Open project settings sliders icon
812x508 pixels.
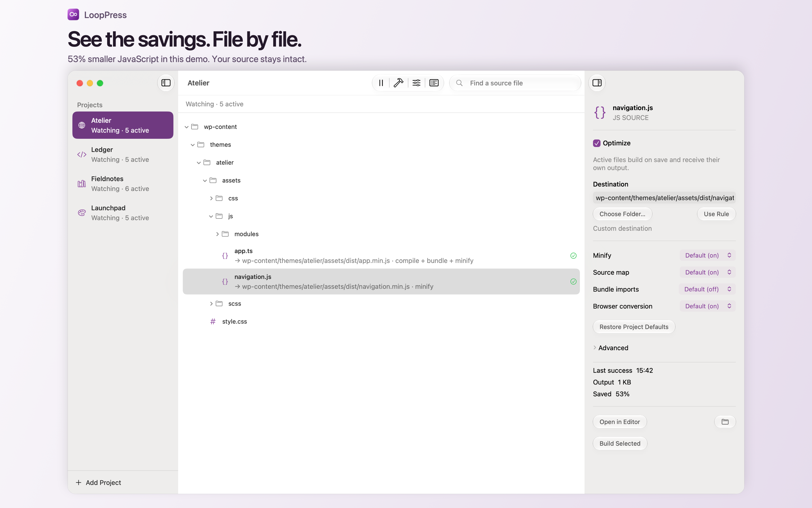click(x=416, y=83)
